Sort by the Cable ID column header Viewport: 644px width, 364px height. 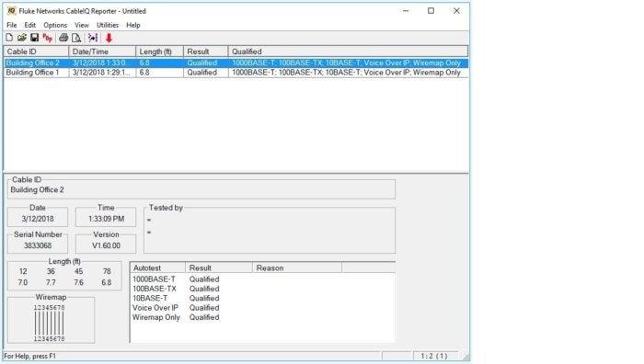36,51
